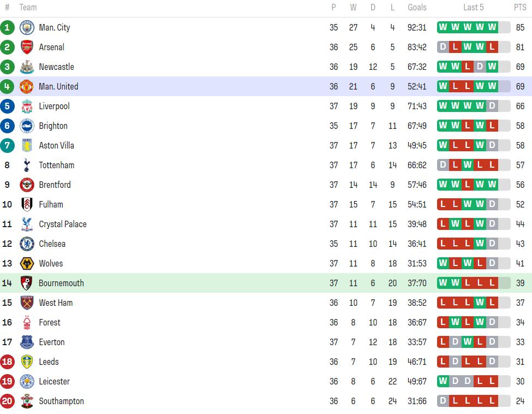Open the Crystal Palace team link

pos(63,224)
